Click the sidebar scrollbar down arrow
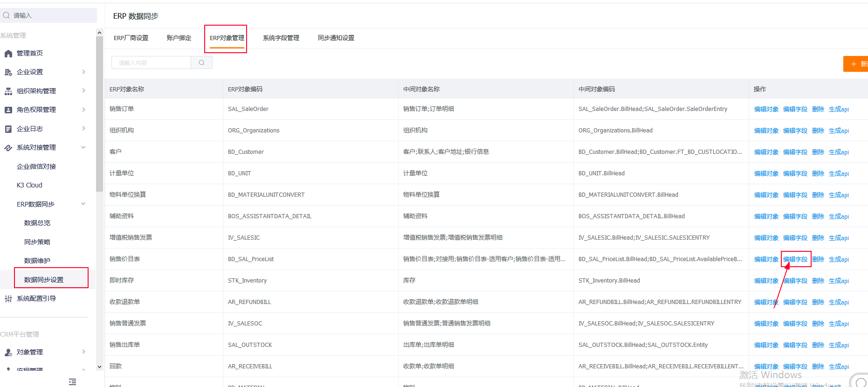 99,367
